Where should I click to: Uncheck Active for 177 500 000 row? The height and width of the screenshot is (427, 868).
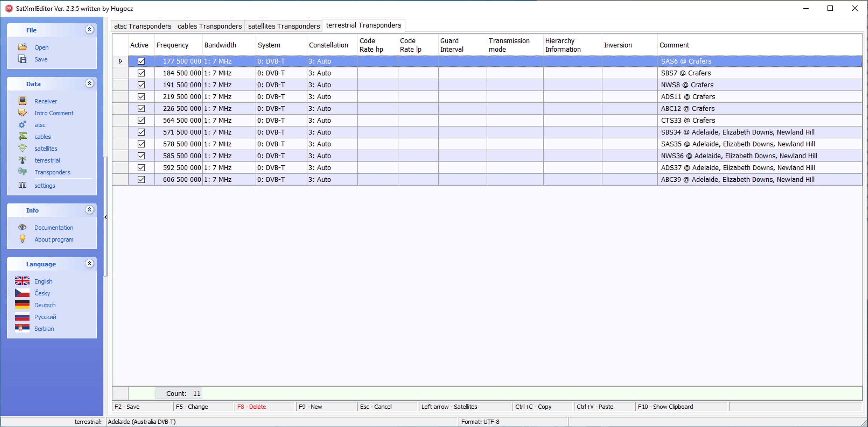(141, 61)
